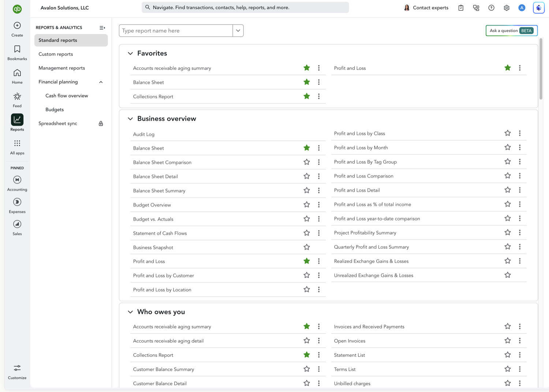Image resolution: width=549 pixels, height=392 pixels.
Task: Click Ask a question BETA button
Action: (511, 31)
